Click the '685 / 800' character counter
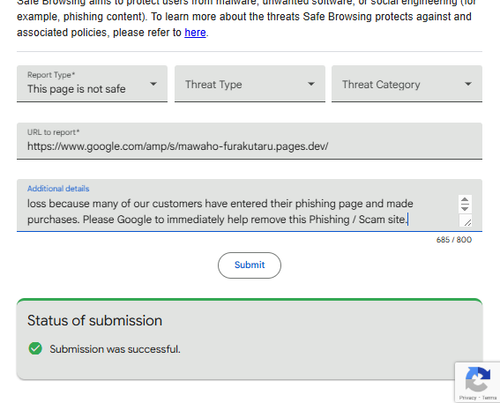The width and height of the screenshot is (500, 403). point(454,240)
